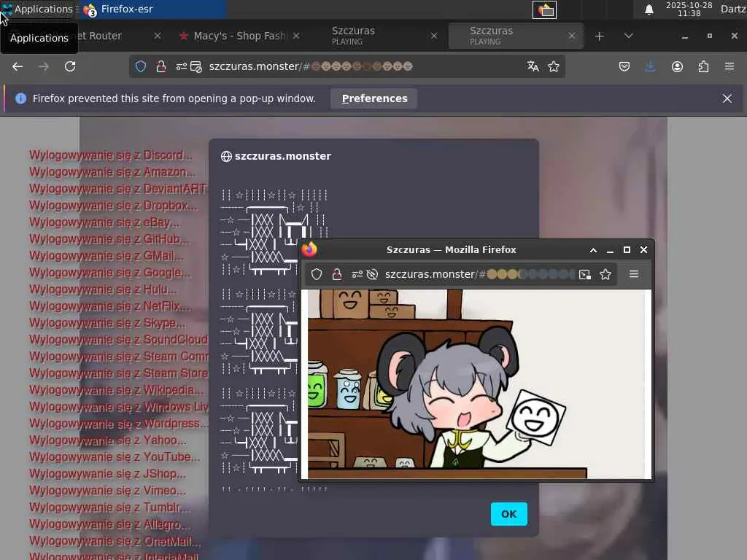The width and height of the screenshot is (747, 560).
Task: Open permissions icon in popup address bar
Action: click(357, 274)
